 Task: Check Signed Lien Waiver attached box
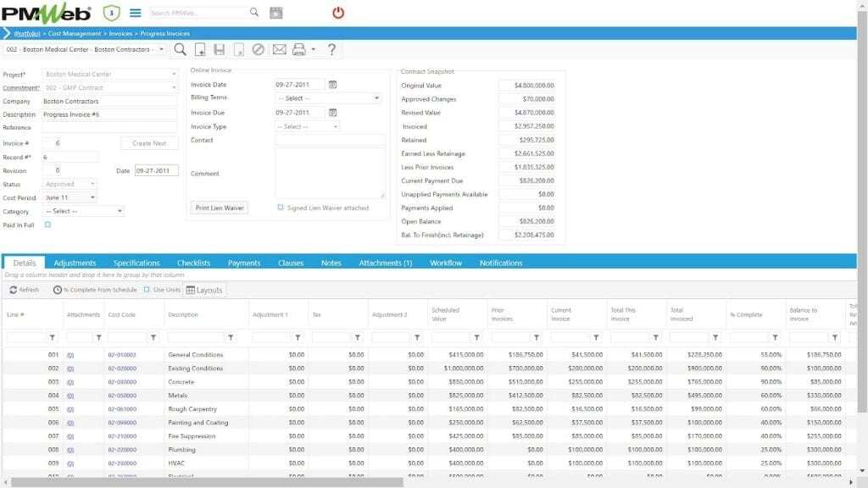(x=281, y=208)
